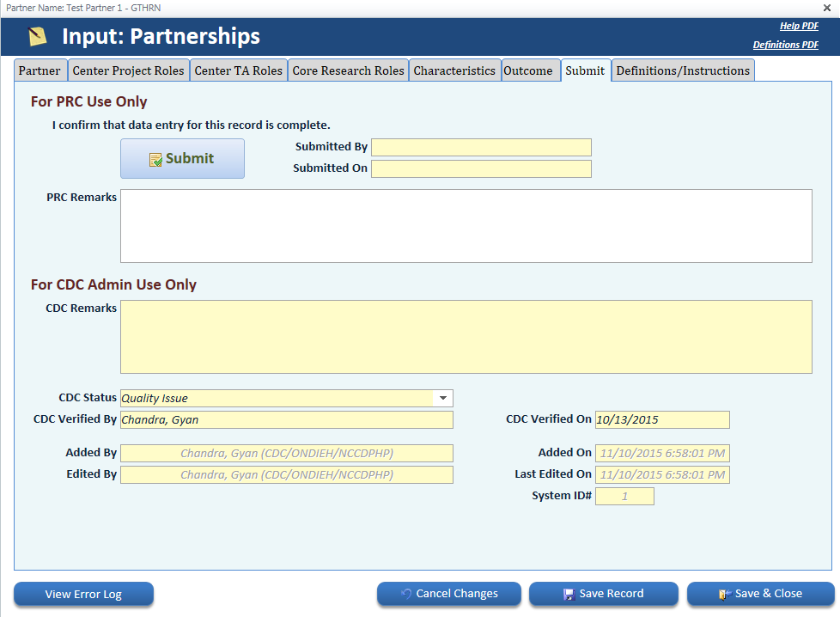Screen dimensions: 840x617
Task: Open the View Error Log button
Action: 83,594
